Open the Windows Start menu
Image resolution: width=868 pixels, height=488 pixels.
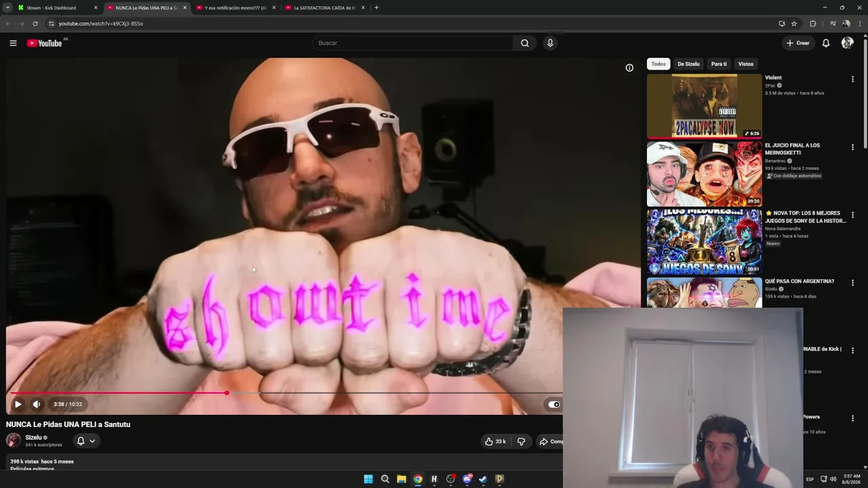pos(368,479)
